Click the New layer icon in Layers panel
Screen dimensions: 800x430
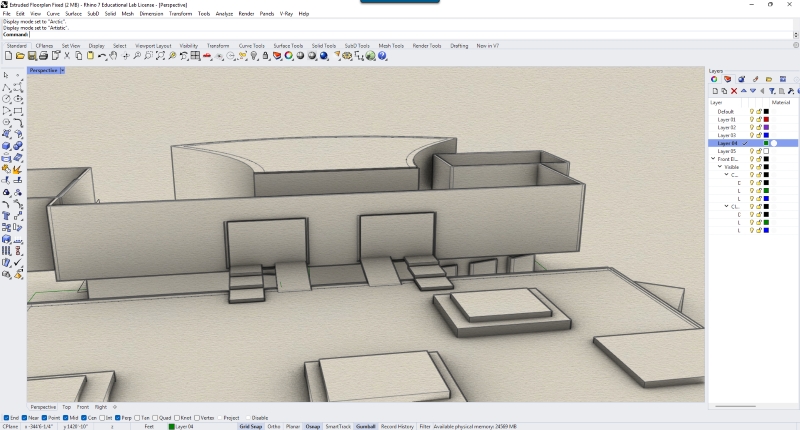(714, 91)
